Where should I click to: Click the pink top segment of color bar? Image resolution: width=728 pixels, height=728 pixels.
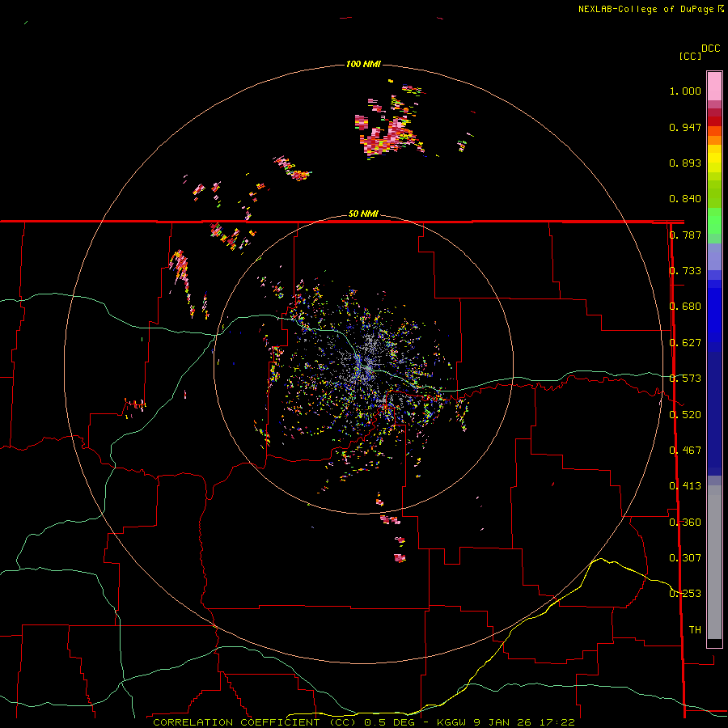(714, 86)
